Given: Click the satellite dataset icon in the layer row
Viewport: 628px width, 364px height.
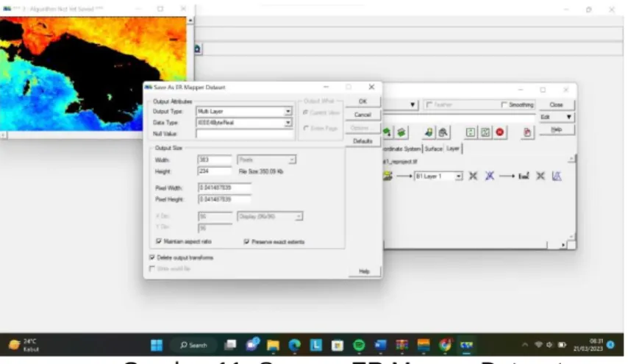Looking at the screenshot, I should point(388,176).
